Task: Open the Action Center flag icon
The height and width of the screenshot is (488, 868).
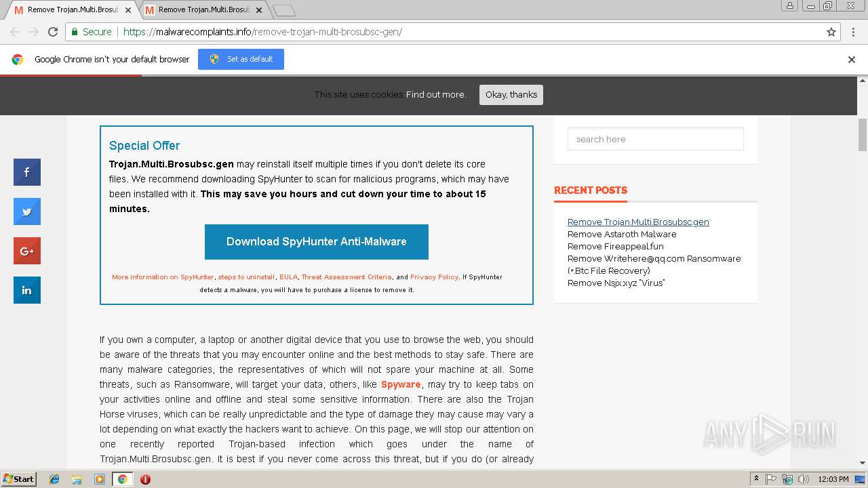Action: tap(771, 479)
